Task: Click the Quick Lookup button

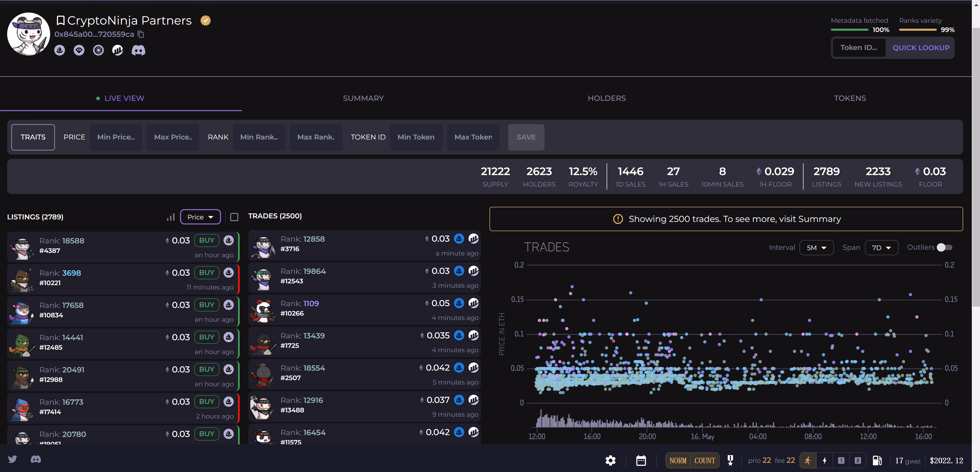Action: tap(921, 48)
